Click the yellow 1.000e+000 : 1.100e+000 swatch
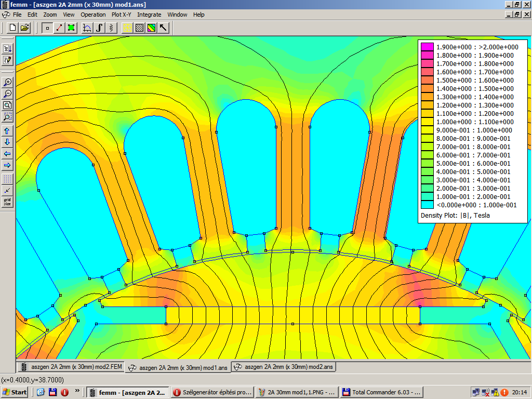 [x=427, y=122]
